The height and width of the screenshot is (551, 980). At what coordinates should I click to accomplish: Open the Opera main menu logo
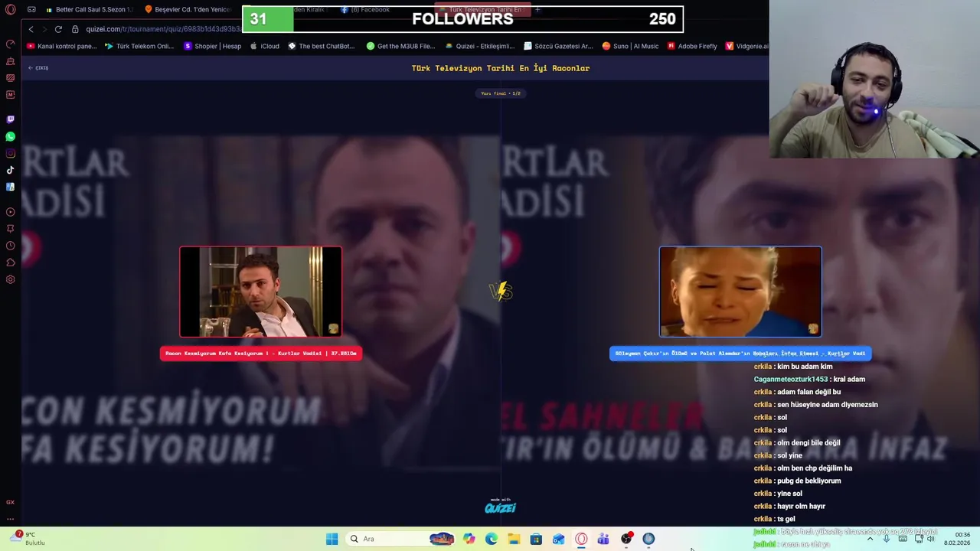click(x=10, y=10)
